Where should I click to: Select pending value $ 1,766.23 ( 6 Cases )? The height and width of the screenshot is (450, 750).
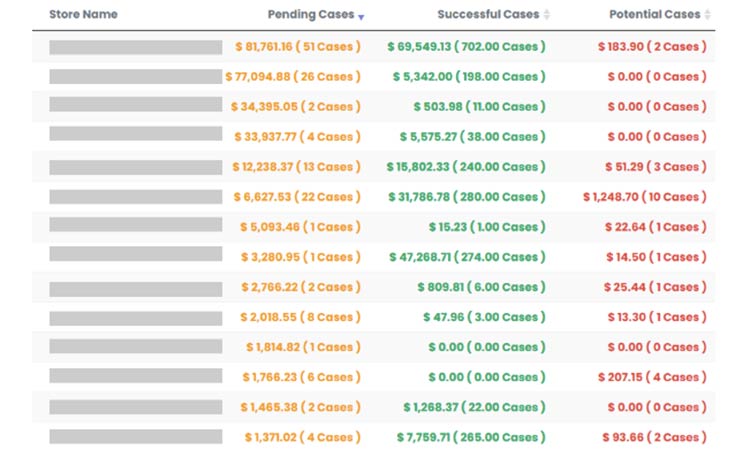(x=301, y=377)
